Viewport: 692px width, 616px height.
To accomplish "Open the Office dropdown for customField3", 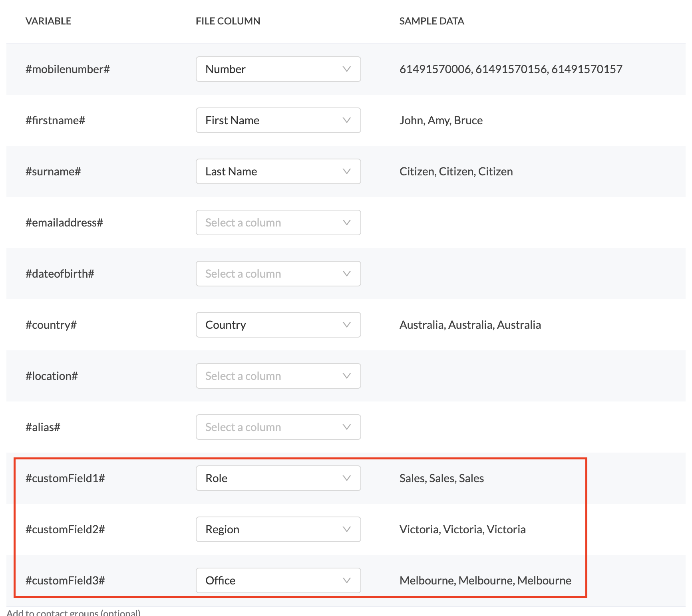I will (278, 580).
